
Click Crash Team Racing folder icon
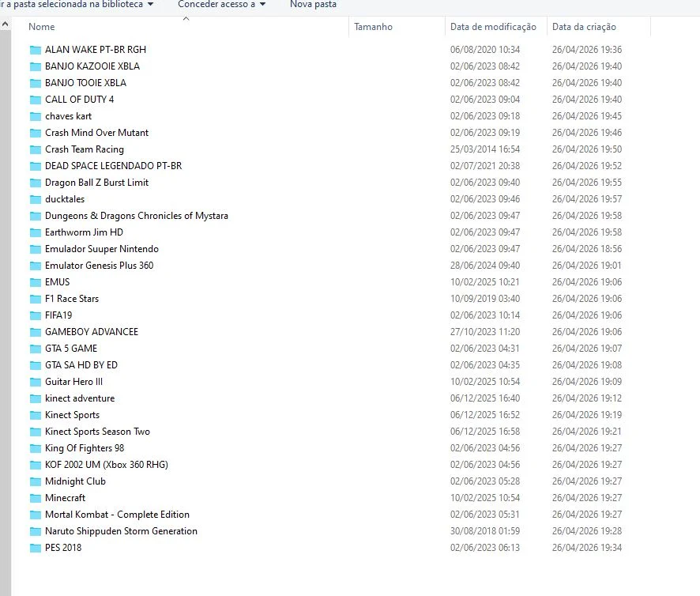tap(36, 149)
